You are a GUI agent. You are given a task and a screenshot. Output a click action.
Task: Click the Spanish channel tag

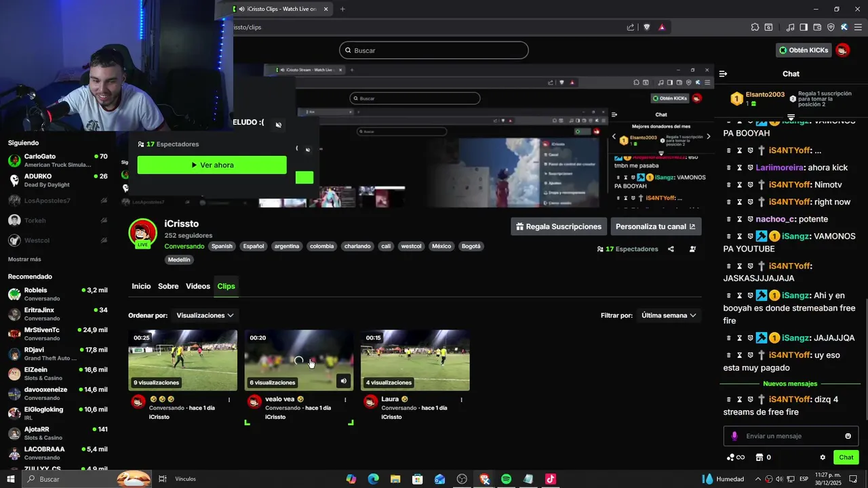pyautogui.click(x=222, y=246)
